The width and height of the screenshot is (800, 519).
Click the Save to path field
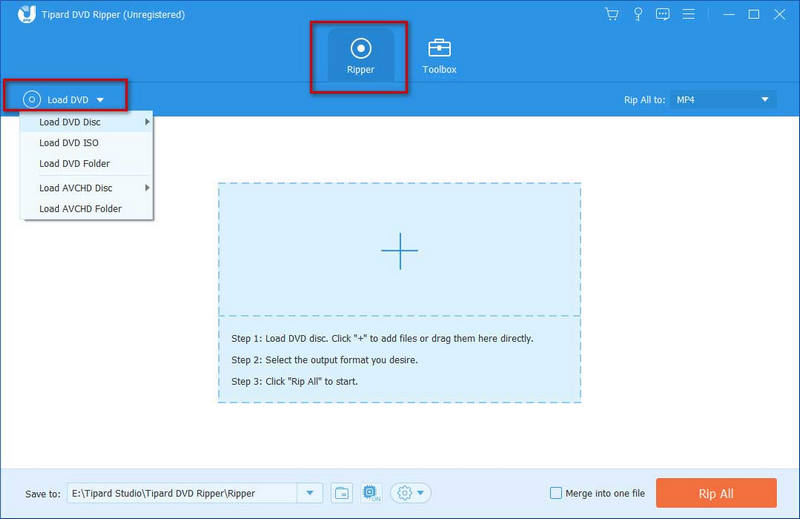(x=182, y=493)
